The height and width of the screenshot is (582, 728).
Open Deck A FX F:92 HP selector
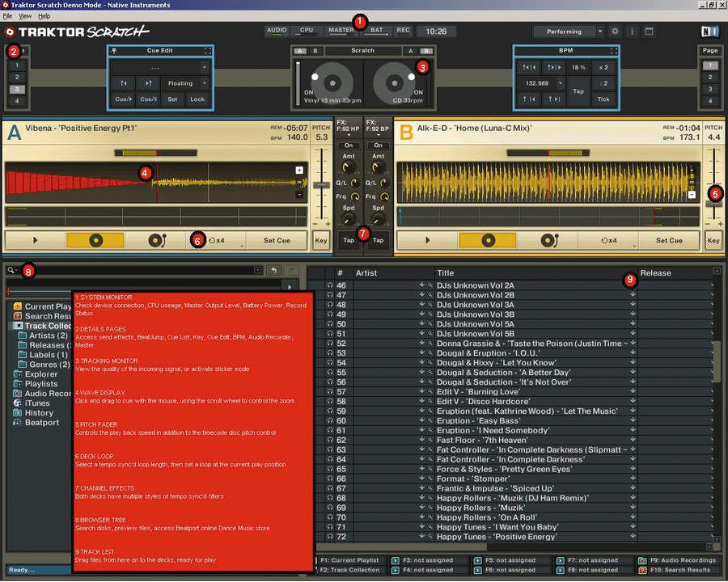pos(348,127)
